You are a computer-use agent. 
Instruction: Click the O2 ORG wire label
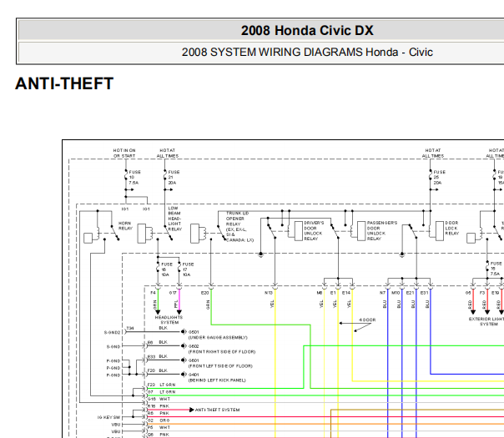click(x=159, y=420)
